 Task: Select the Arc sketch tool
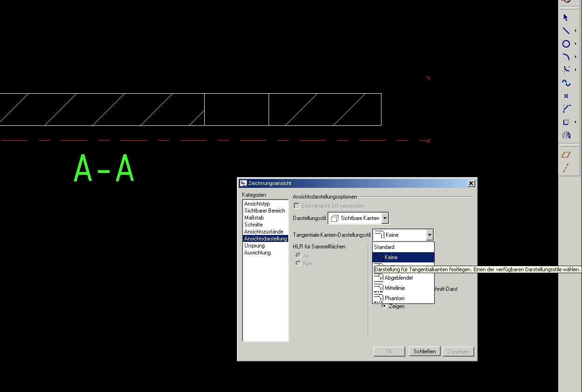pos(566,57)
